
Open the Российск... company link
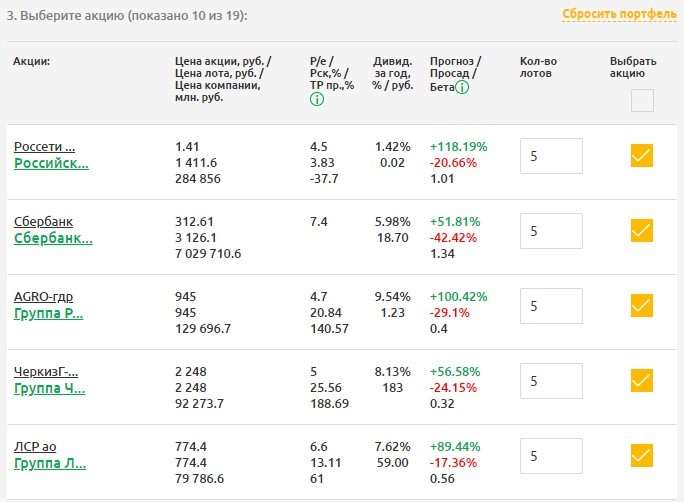pyautogui.click(x=51, y=163)
